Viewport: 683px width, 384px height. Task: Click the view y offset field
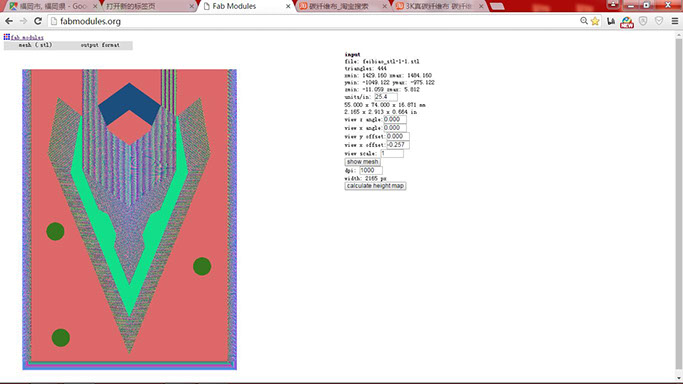pos(397,136)
